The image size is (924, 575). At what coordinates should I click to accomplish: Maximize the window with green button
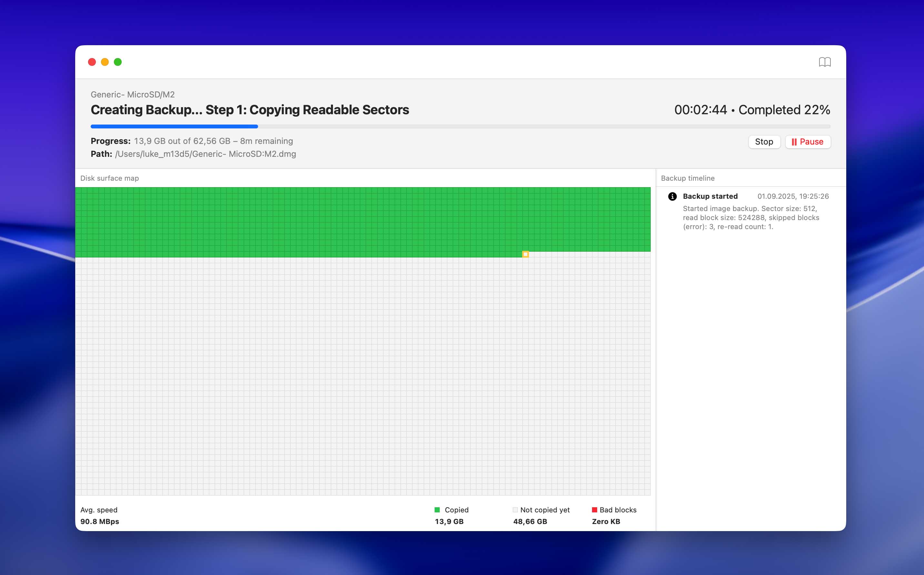[x=118, y=62]
